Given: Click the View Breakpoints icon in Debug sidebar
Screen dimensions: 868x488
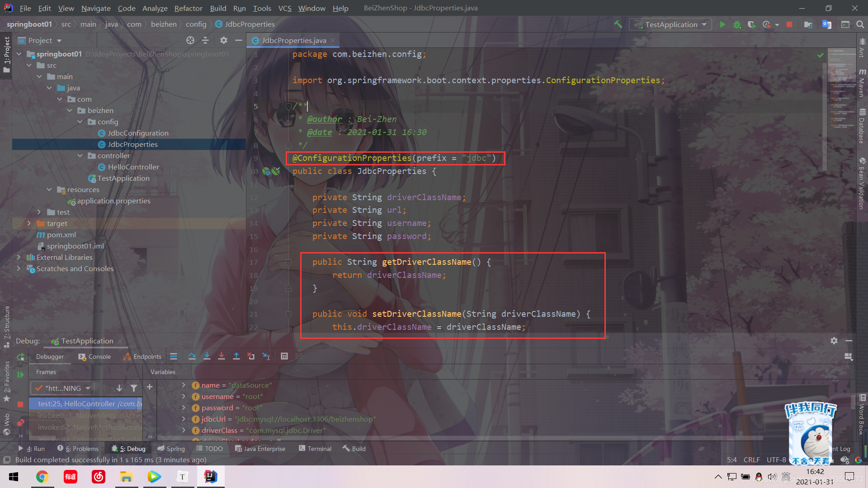Looking at the screenshot, I should [x=20, y=423].
